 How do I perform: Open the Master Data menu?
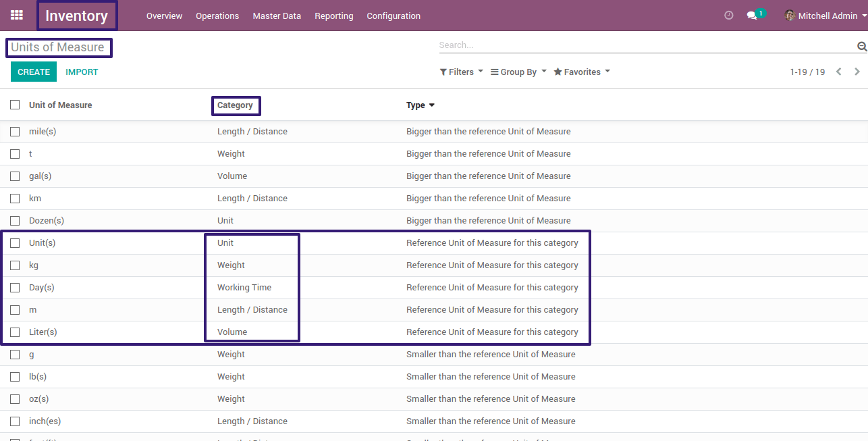pos(277,16)
